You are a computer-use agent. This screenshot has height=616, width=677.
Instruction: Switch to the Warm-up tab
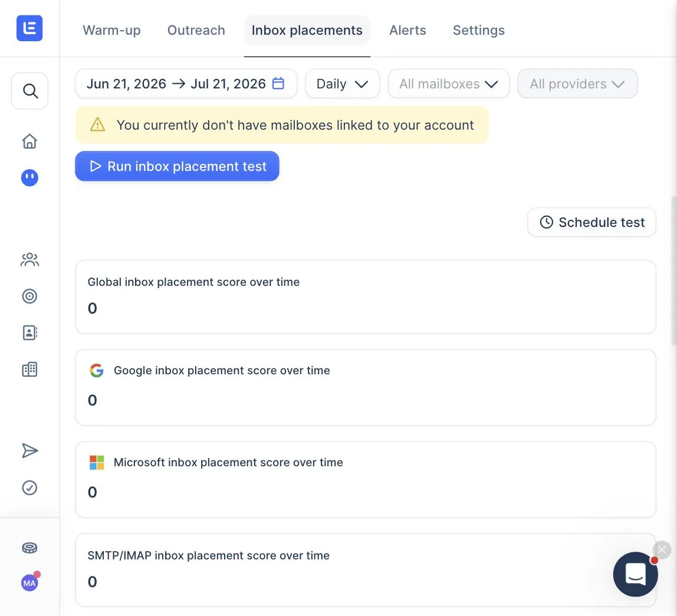pos(112,30)
